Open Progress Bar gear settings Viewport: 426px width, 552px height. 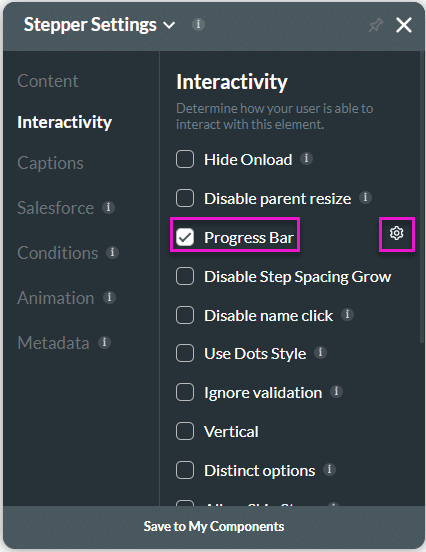click(396, 233)
